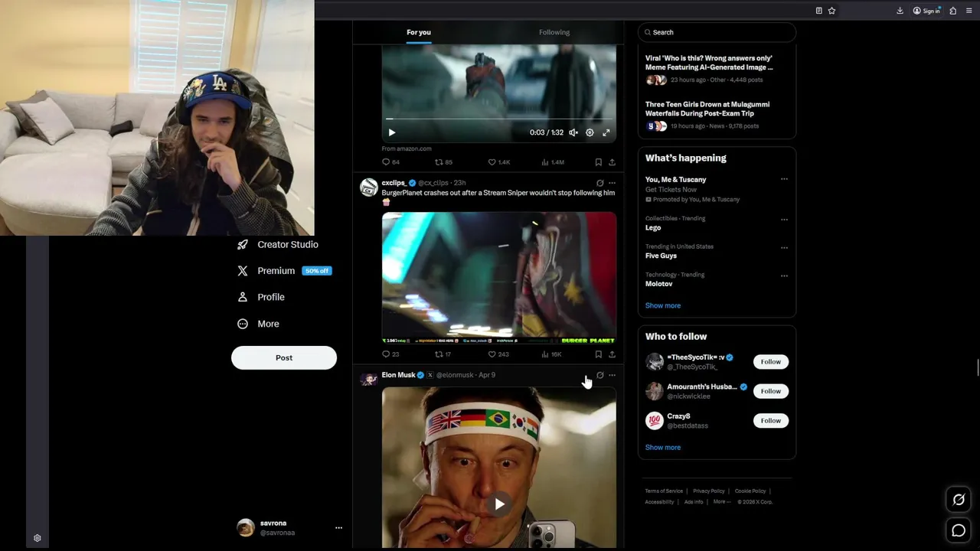Follow =TheeSycoTik=
This screenshot has height=551, width=980.
pyautogui.click(x=770, y=362)
